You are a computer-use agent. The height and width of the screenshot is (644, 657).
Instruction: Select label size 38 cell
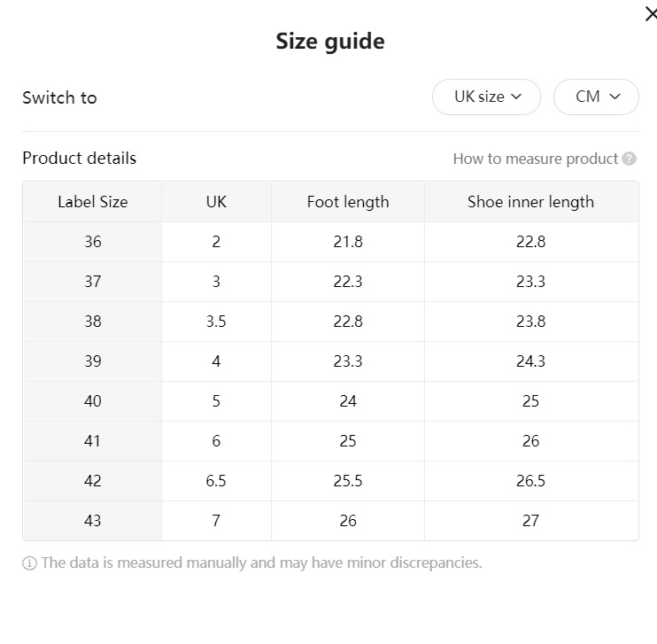coord(92,322)
